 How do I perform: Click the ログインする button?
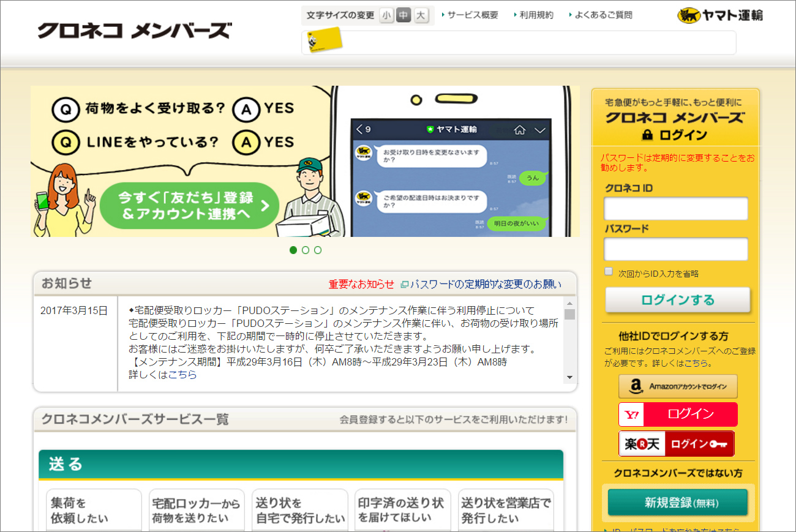click(678, 300)
